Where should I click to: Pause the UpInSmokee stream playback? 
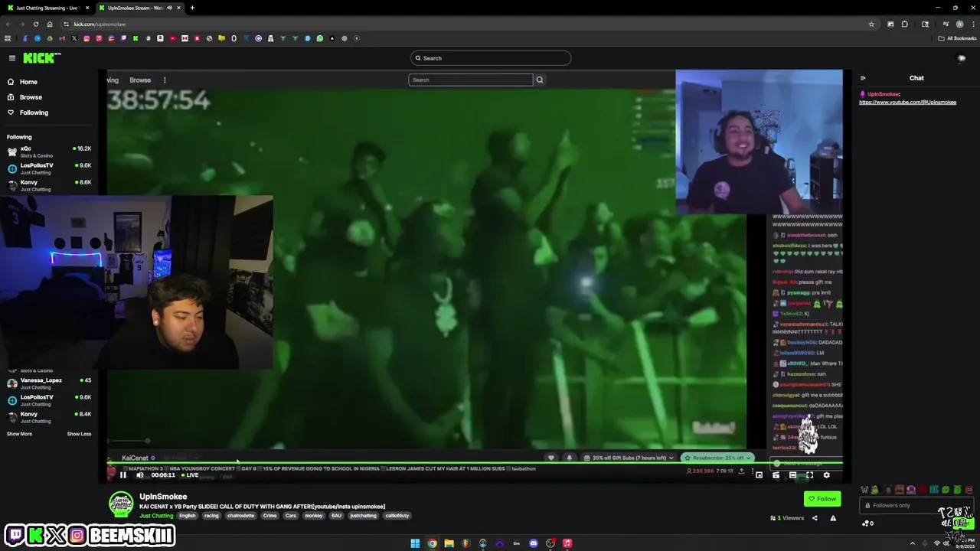[122, 475]
